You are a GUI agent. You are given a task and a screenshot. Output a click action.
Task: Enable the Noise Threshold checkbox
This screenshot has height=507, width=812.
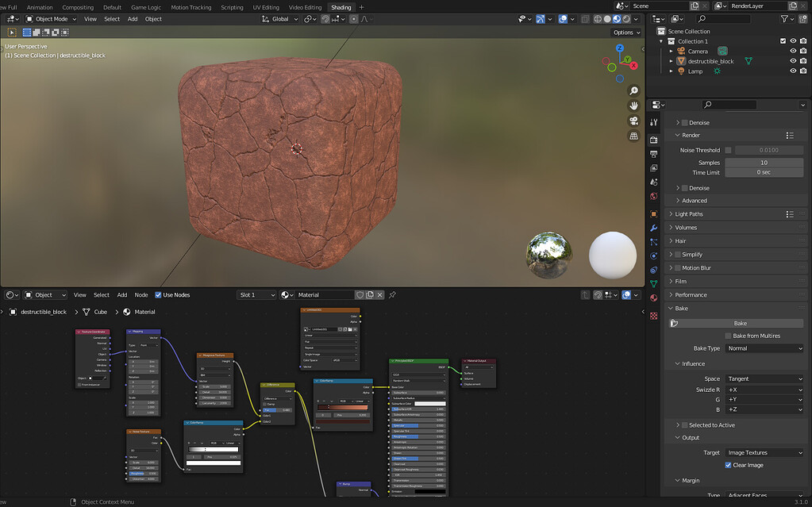click(728, 150)
